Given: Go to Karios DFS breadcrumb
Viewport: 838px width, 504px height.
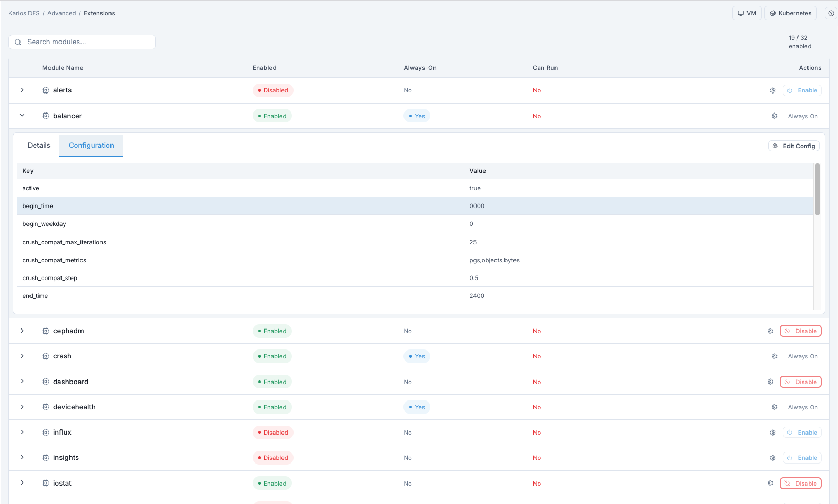Looking at the screenshot, I should point(24,13).
